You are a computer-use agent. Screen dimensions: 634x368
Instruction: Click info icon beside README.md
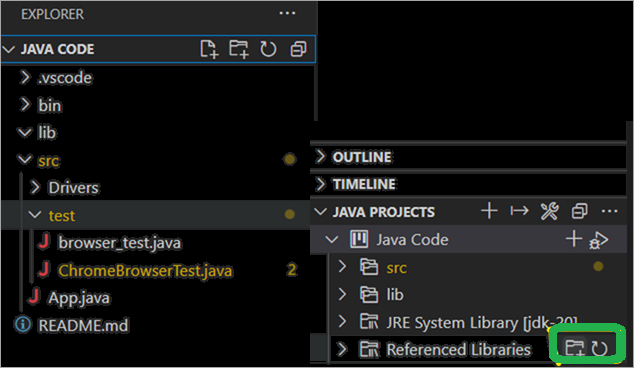23,324
